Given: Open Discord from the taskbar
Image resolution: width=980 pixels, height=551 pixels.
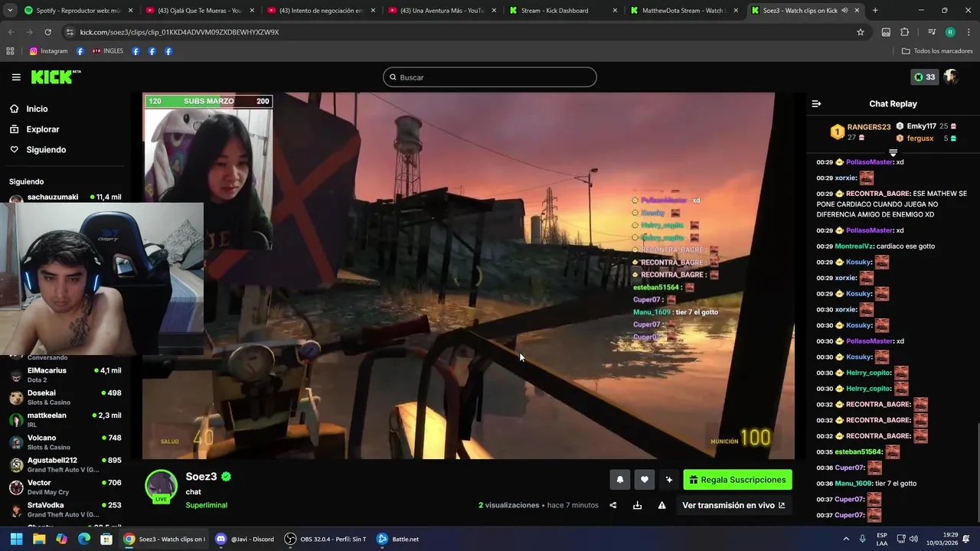Looking at the screenshot, I should (245, 539).
